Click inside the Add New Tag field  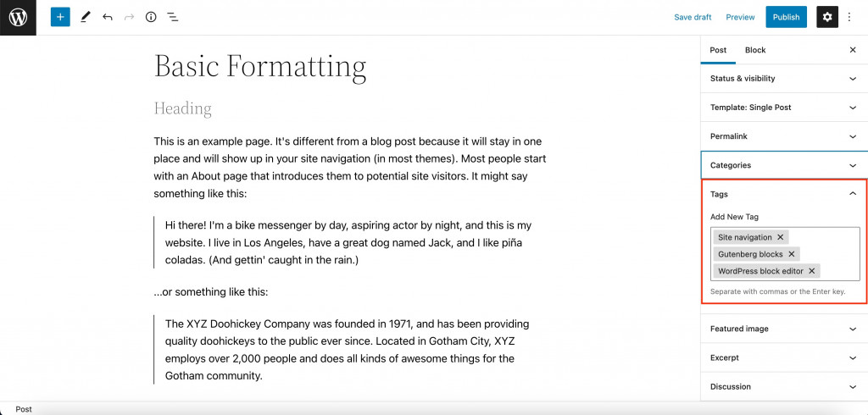tap(839, 271)
